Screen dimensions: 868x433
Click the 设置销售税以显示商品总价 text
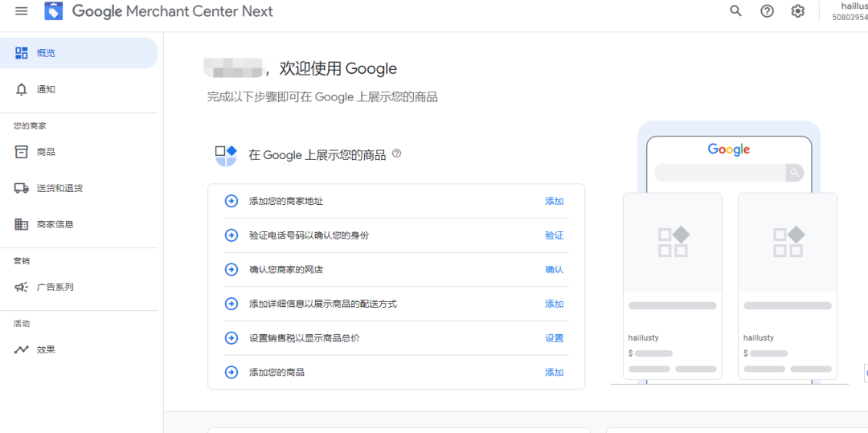coord(305,338)
